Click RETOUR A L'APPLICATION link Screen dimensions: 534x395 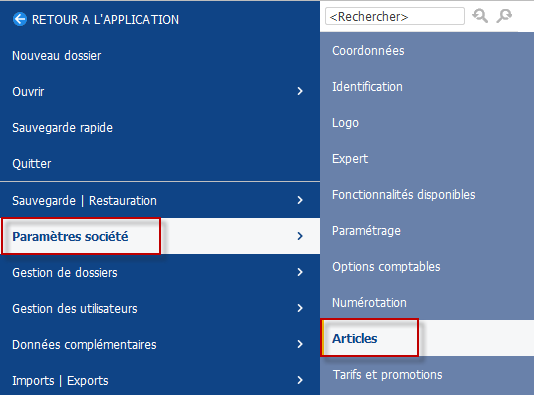105,20
